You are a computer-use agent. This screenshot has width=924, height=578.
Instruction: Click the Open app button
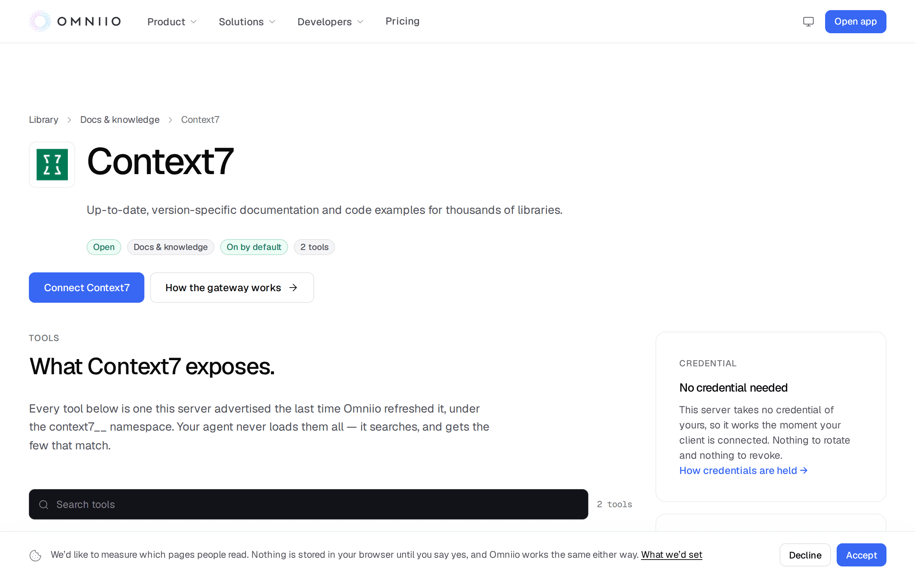pos(855,21)
